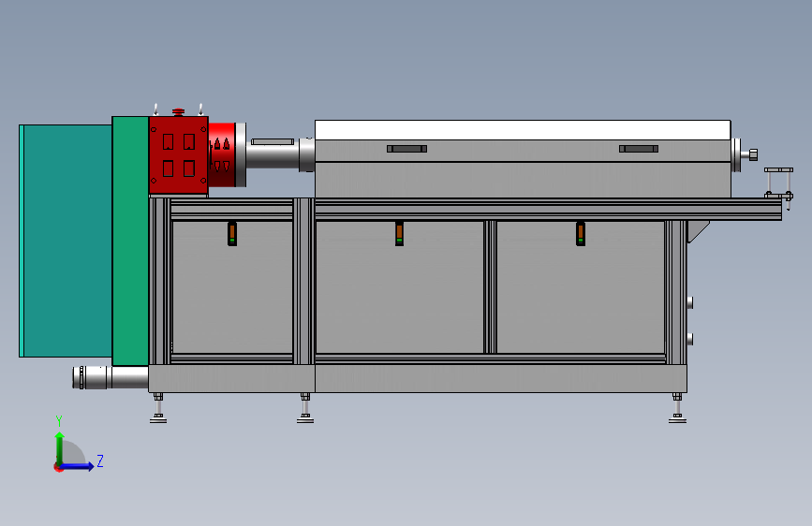Select the right eye bolt on gearbox
Viewport: 812px width, 526px height.
[x=201, y=110]
